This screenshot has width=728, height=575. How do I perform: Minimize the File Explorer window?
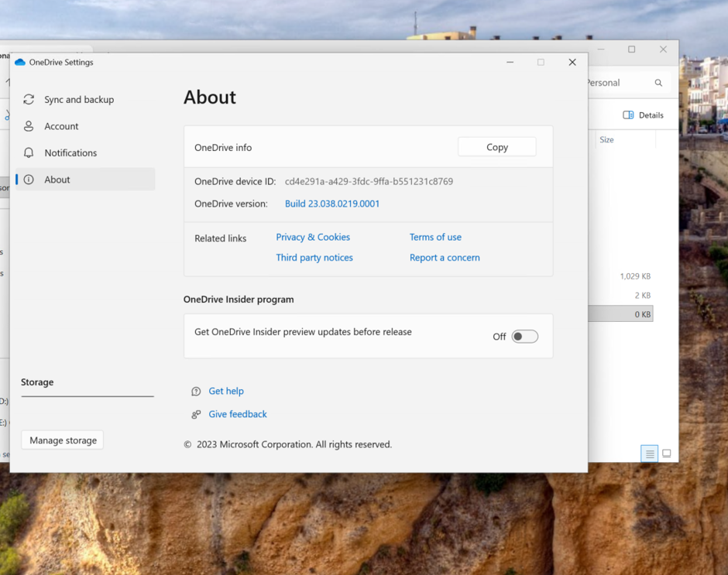(x=601, y=50)
